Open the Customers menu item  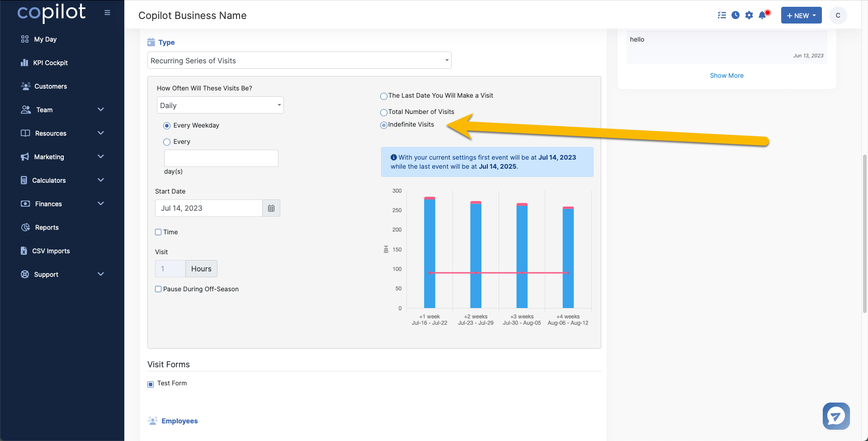tap(51, 86)
